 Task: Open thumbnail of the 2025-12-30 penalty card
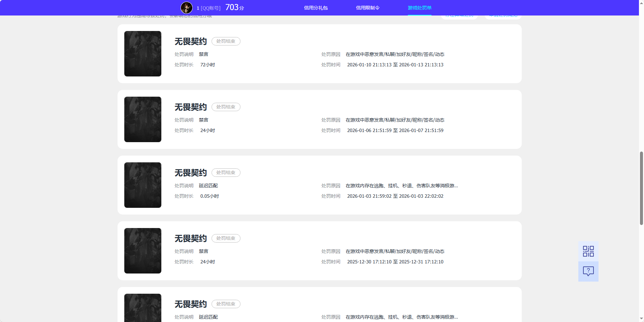pyautogui.click(x=143, y=251)
